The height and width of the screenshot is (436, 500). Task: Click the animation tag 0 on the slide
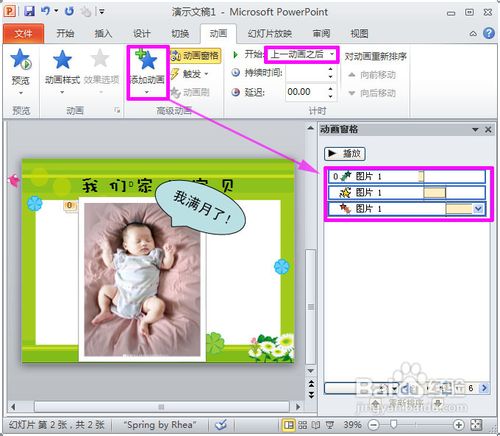69,205
